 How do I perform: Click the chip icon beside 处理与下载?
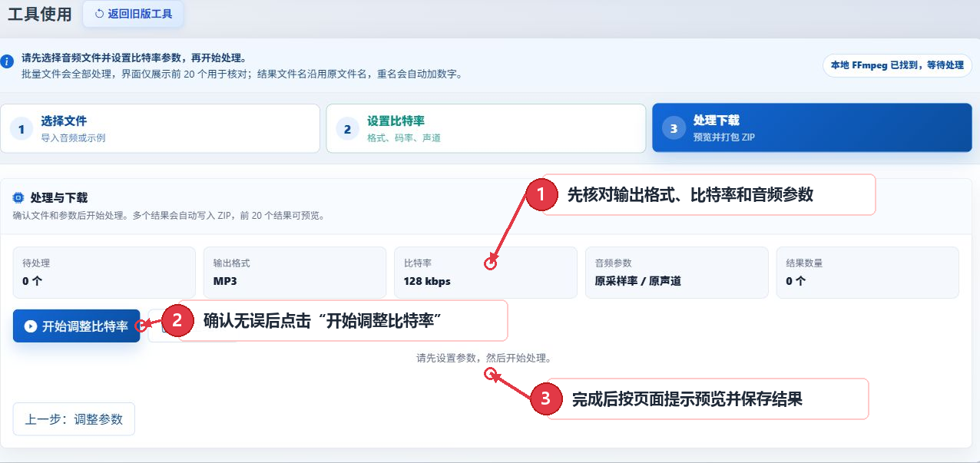(18, 198)
